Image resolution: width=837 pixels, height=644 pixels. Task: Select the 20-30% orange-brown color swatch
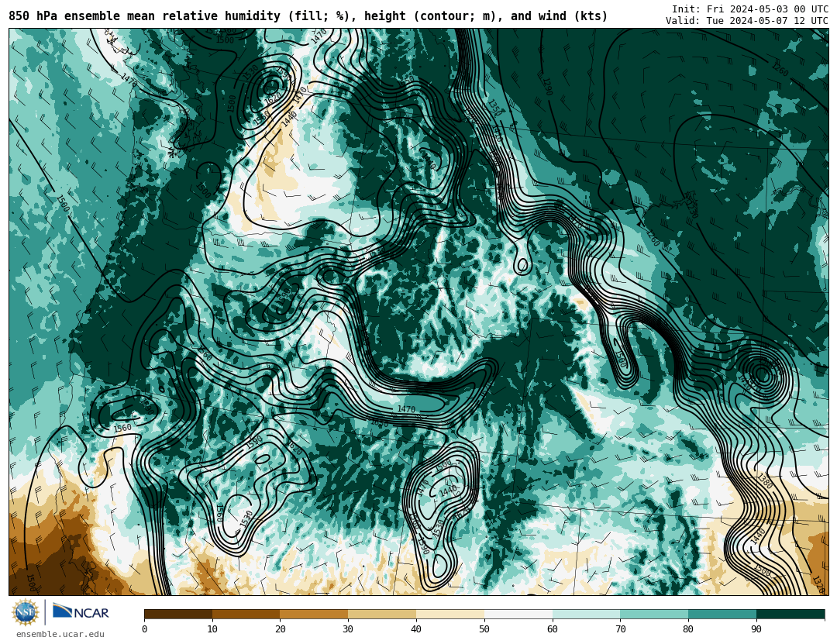314,614
